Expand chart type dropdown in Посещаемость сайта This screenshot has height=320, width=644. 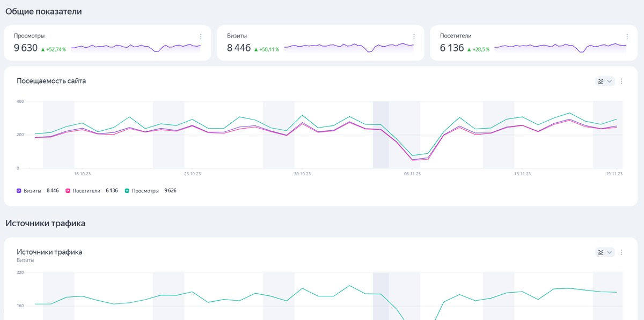click(x=605, y=81)
